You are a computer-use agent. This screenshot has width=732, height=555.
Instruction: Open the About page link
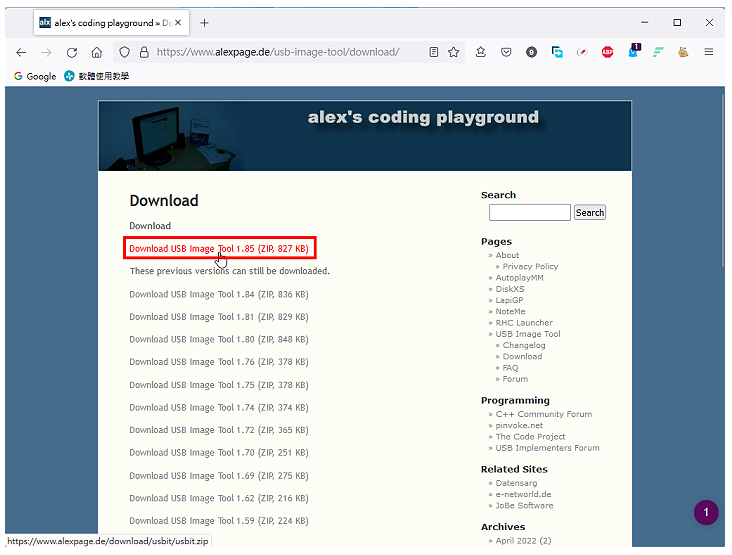(x=507, y=255)
